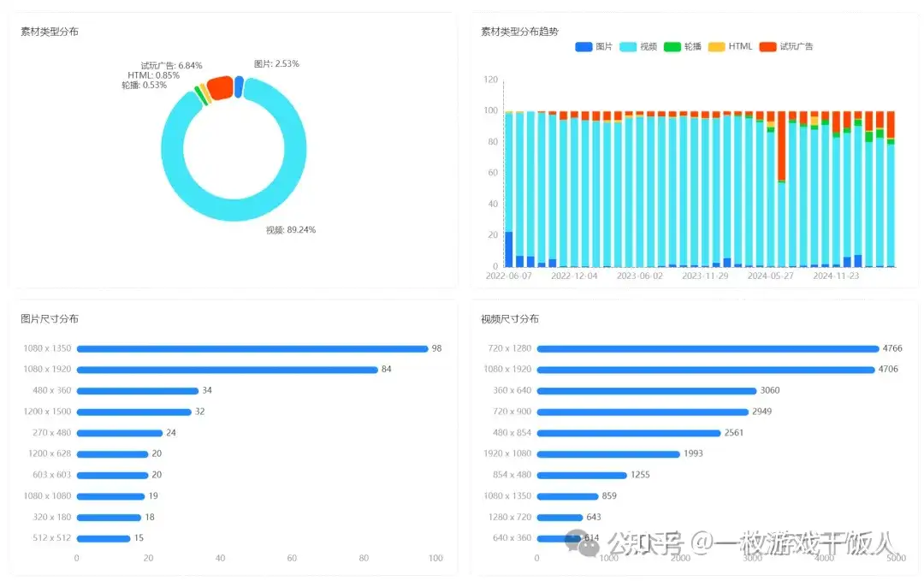Click the value 4766 in video size chart
Screen dimensions: 924x581
(892, 348)
